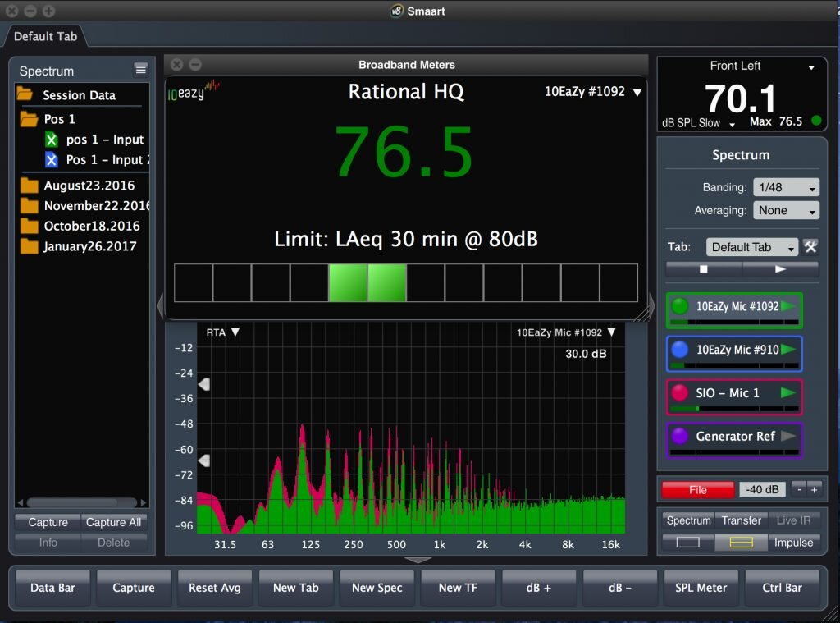Switch to the Default Tab
The height and width of the screenshot is (623, 840).
[x=45, y=36]
